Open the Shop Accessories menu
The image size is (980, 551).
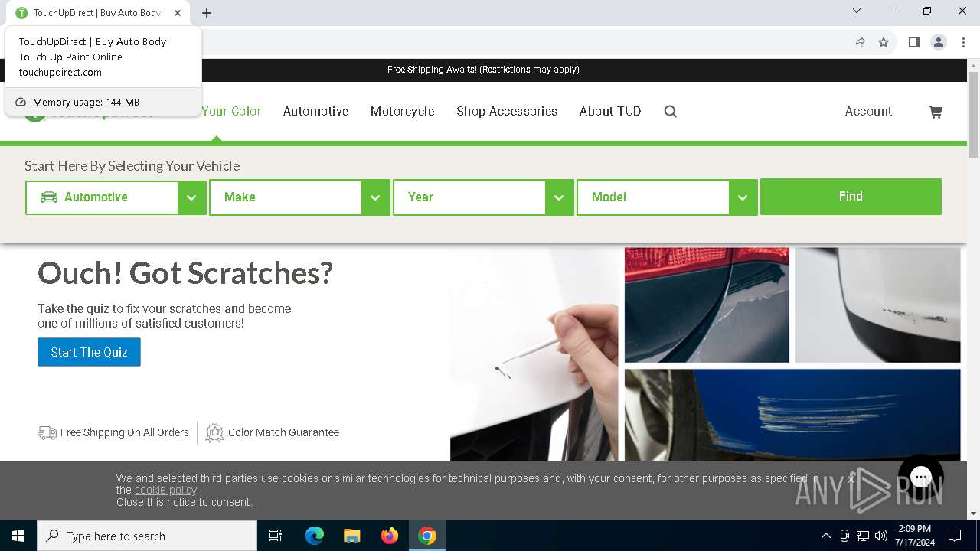[x=507, y=112]
